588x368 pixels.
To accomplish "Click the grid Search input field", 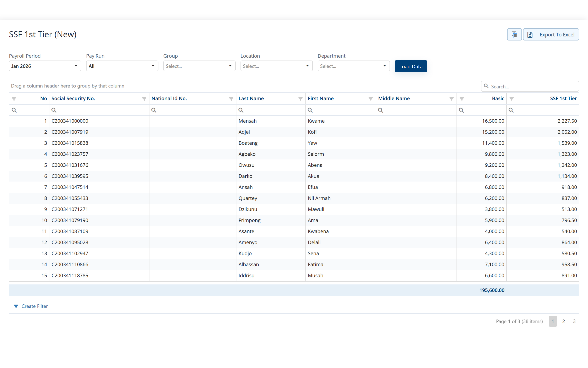I will pyautogui.click(x=530, y=86).
